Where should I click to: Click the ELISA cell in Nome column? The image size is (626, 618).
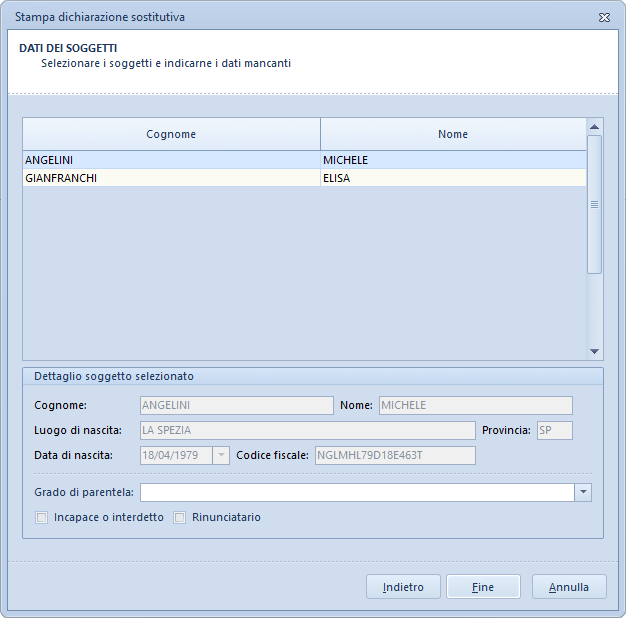[452, 179]
